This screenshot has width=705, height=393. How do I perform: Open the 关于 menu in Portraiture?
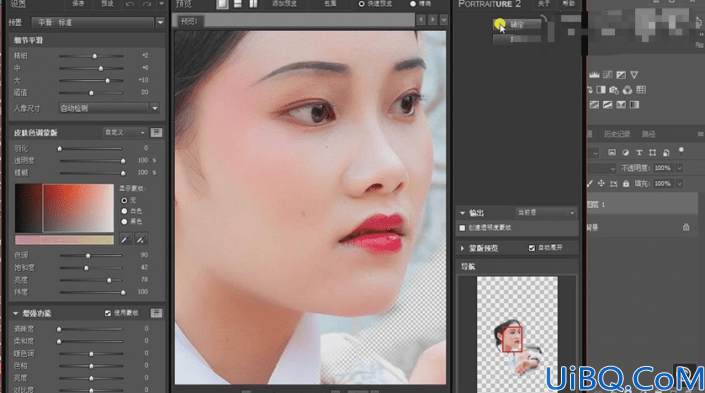pos(543,4)
